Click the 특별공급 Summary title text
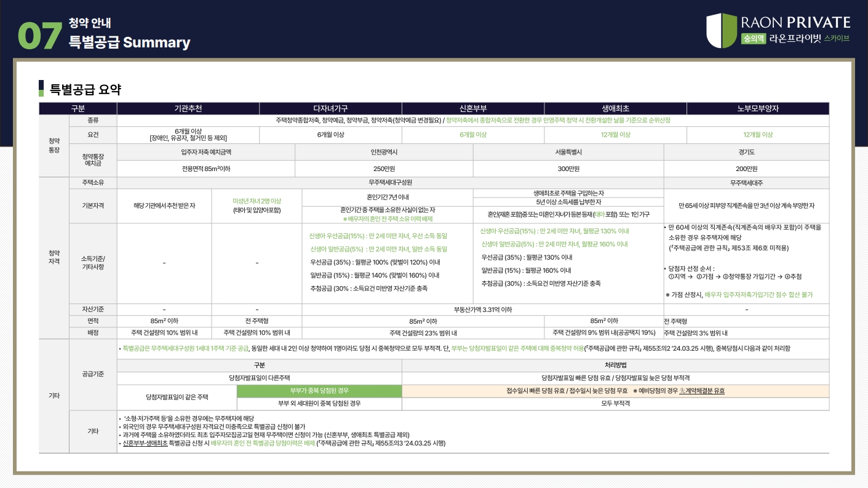Viewport: 868px width, 488px height. point(130,42)
